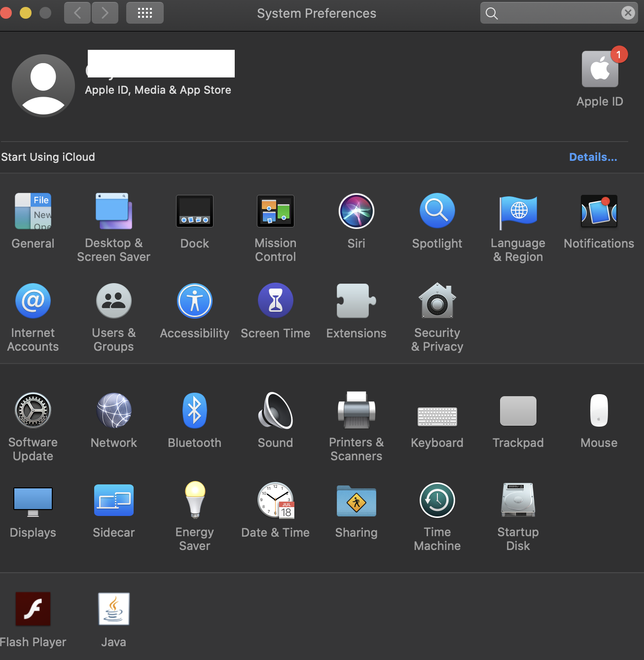Clear the search field with the X
The image size is (644, 660).
click(x=628, y=13)
